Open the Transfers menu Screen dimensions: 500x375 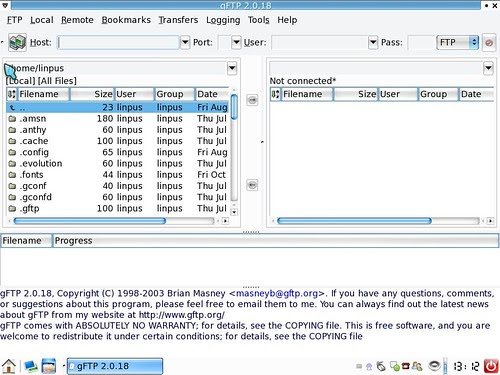tap(178, 20)
